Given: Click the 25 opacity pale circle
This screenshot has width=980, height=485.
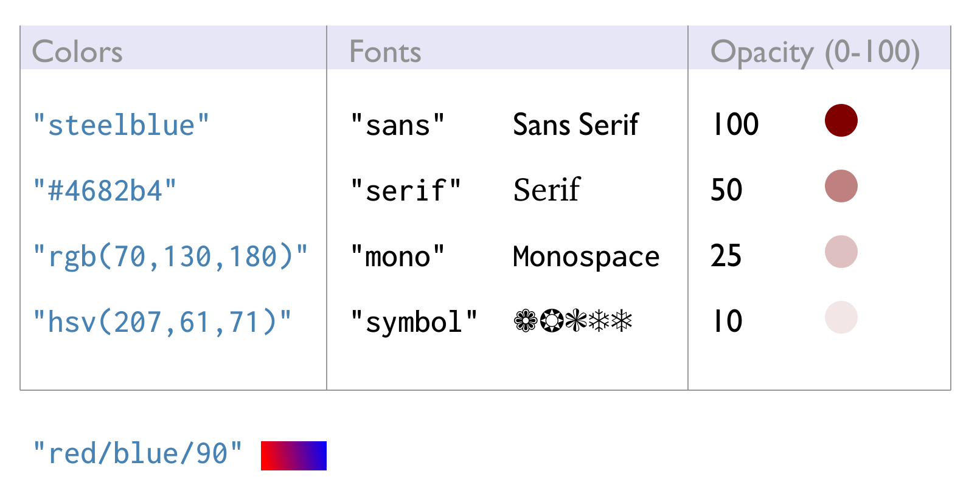Looking at the screenshot, I should click(841, 252).
